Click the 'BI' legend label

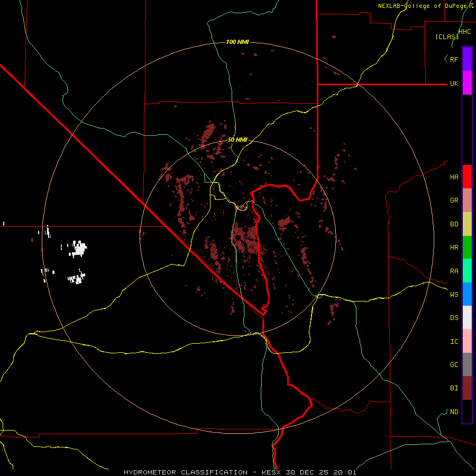454,388
